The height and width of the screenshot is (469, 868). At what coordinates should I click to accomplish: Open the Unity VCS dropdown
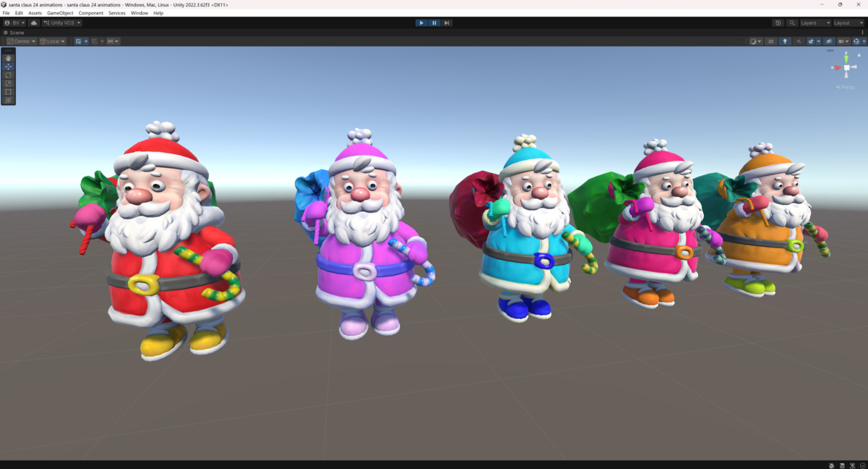coord(61,23)
